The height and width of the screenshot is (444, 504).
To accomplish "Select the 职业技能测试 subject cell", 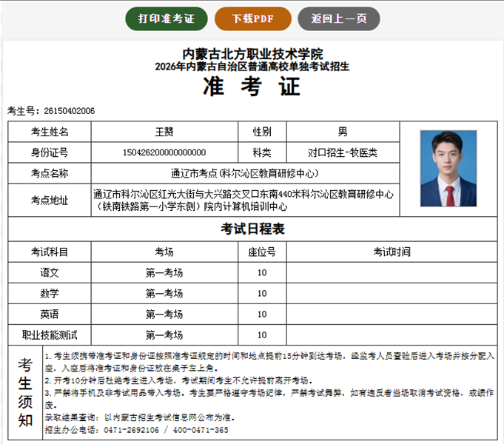I will pos(50,334).
